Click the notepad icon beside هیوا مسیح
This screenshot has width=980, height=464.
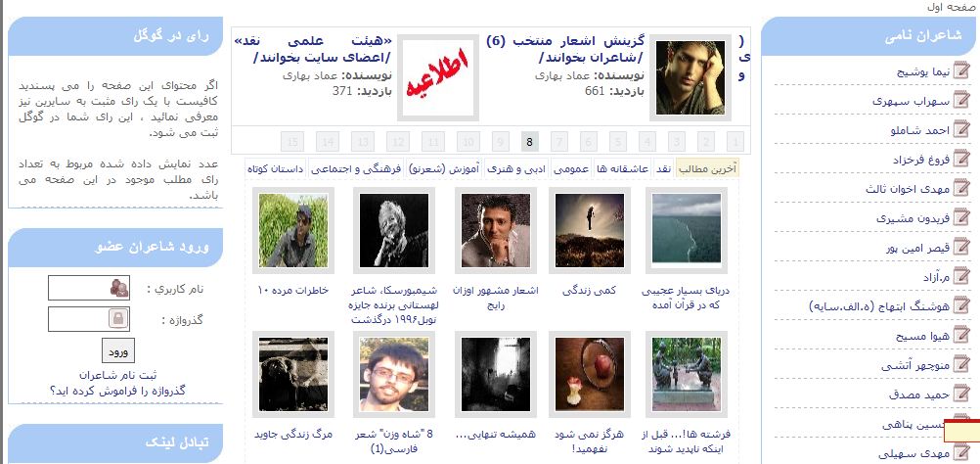962,335
